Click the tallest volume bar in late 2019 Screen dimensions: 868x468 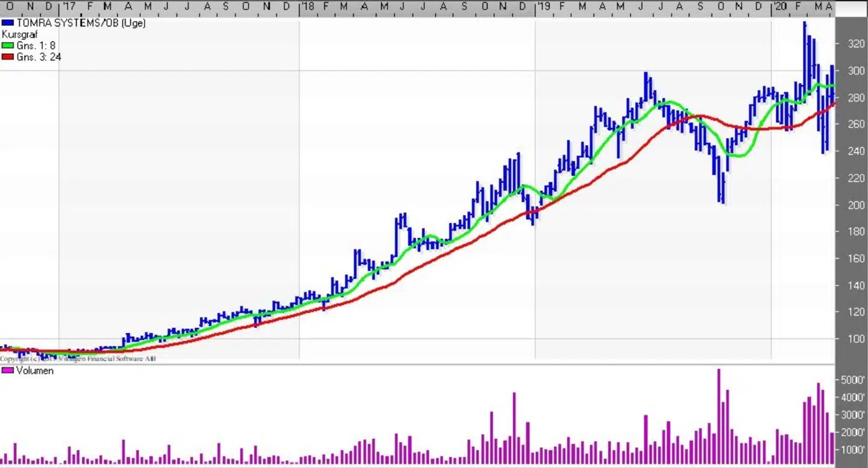click(x=719, y=416)
